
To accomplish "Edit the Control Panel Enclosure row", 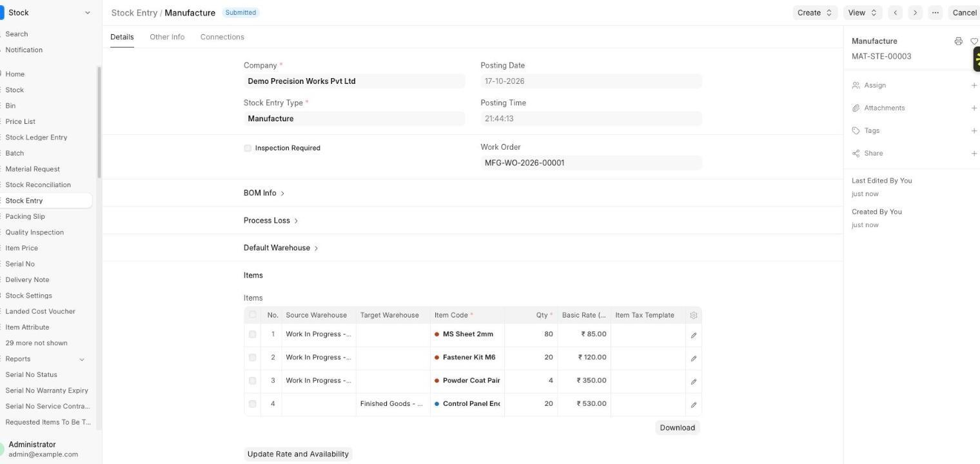I will tap(694, 405).
